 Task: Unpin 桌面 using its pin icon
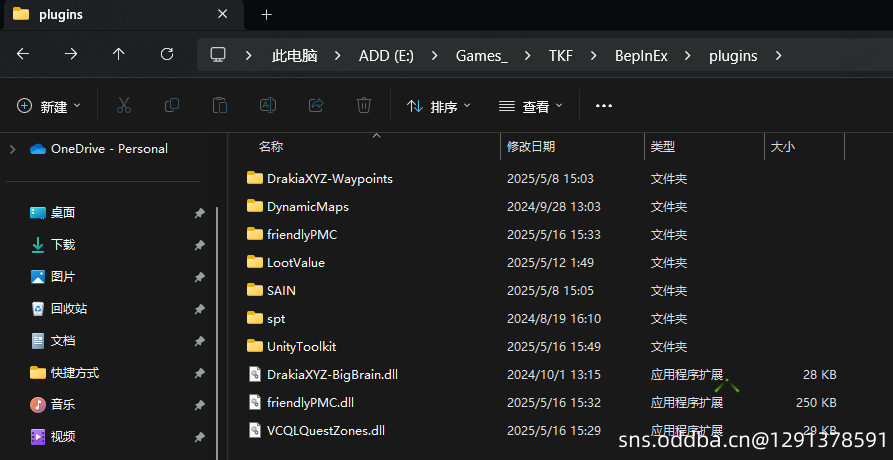tap(199, 213)
